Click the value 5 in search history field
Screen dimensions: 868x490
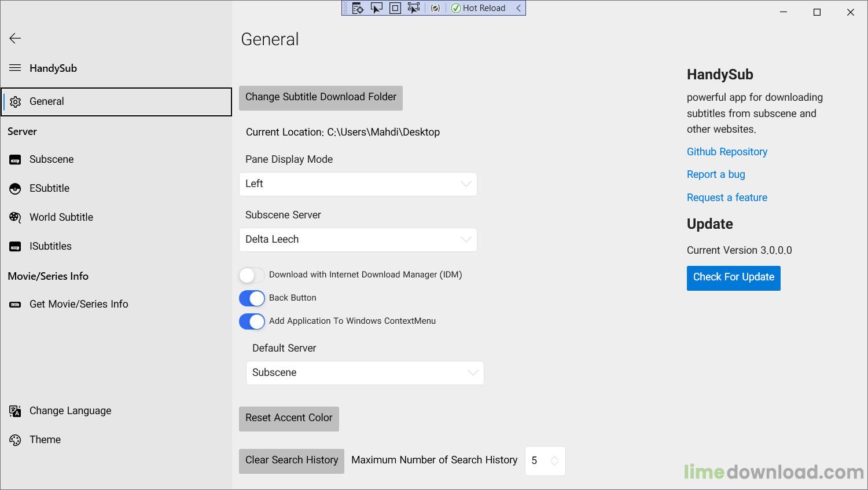534,461
